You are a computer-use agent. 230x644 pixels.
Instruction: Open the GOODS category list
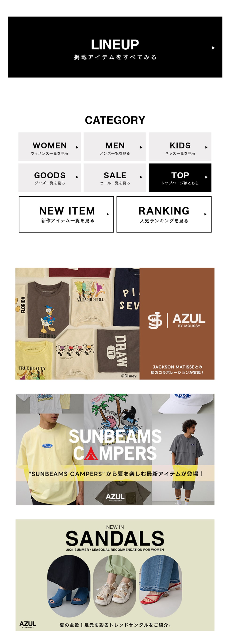coord(50,177)
